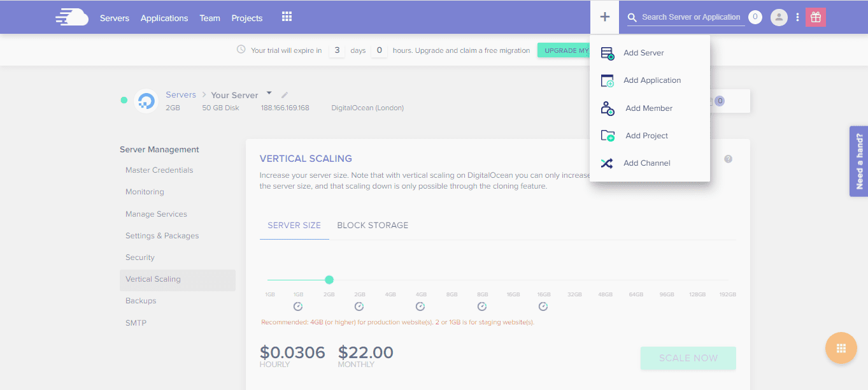868x390 pixels.
Task: Click the Add Member icon
Action: [607, 108]
